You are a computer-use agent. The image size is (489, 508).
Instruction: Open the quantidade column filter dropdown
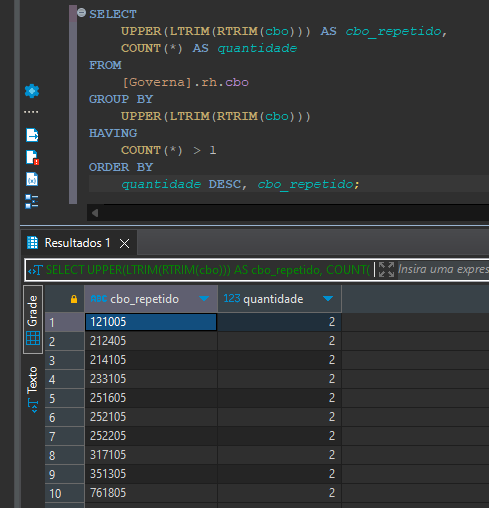(x=328, y=298)
